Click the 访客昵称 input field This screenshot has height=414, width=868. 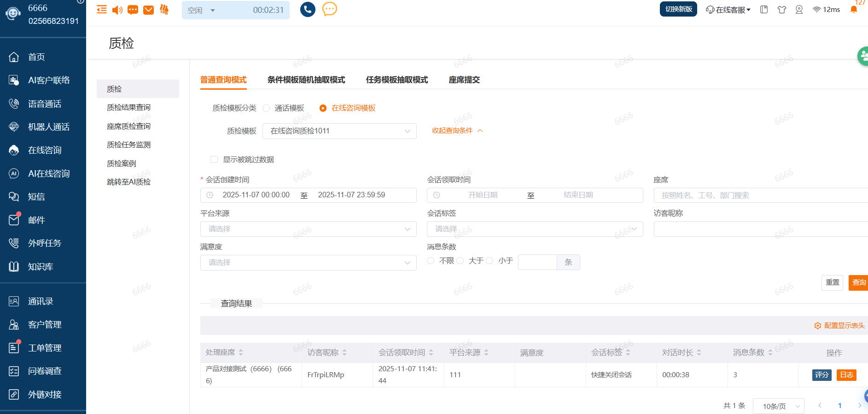click(760, 229)
